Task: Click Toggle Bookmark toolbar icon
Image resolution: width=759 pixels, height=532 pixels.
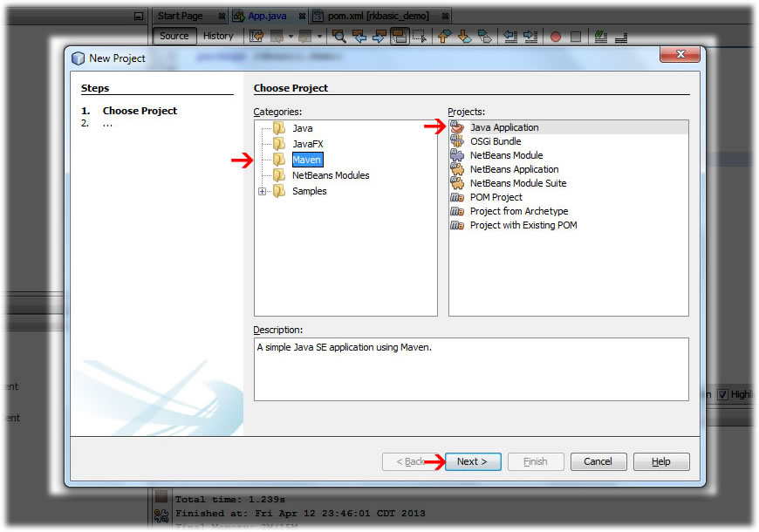Action: [x=484, y=37]
